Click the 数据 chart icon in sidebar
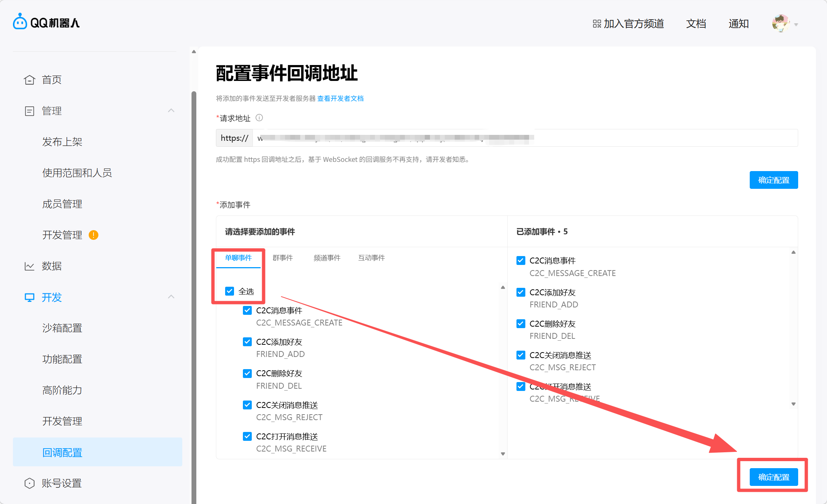The height and width of the screenshot is (504, 827). (x=30, y=266)
